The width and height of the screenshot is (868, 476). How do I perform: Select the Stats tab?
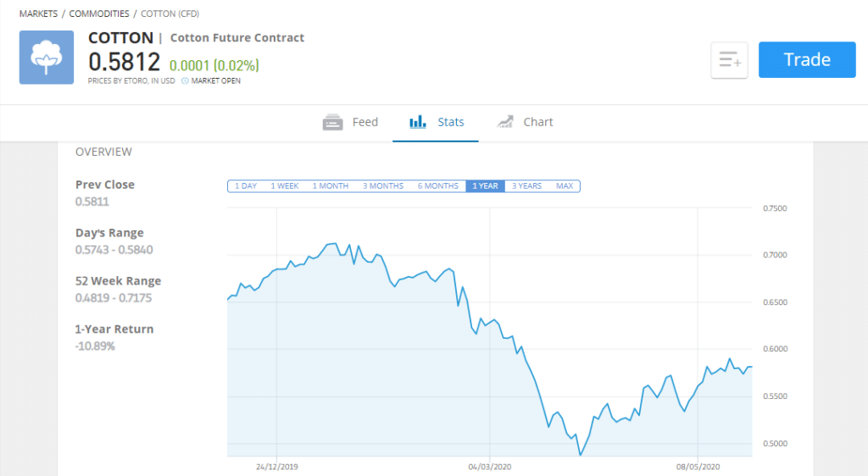click(436, 122)
